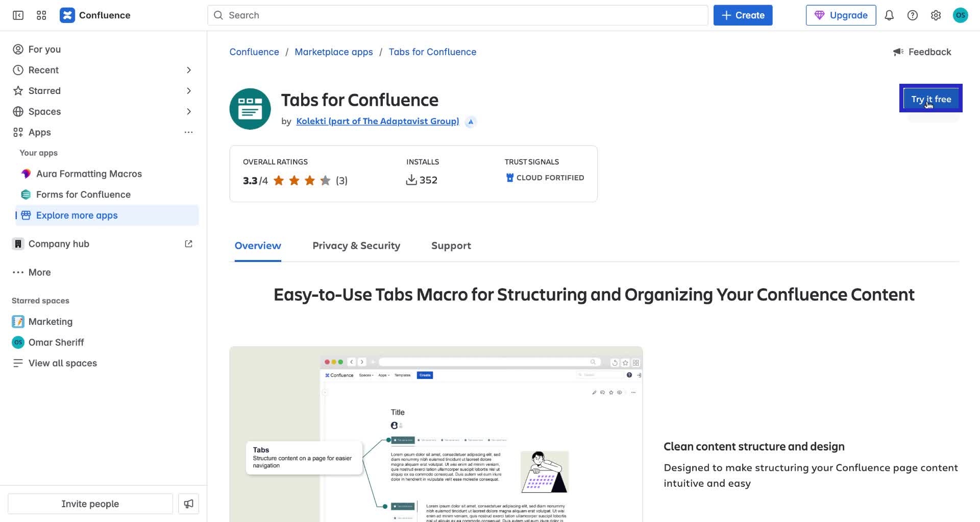
Task: Click the OS profile avatar
Action: pyautogui.click(x=961, y=15)
